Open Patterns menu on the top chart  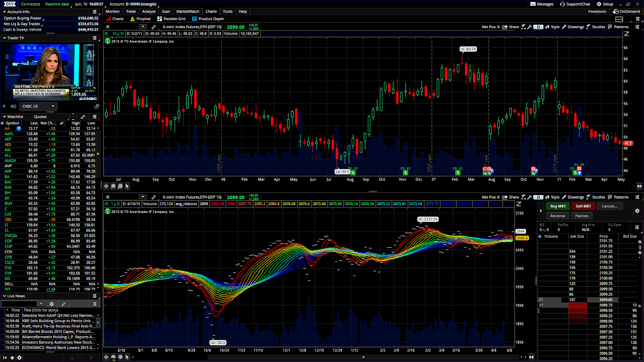618,27
